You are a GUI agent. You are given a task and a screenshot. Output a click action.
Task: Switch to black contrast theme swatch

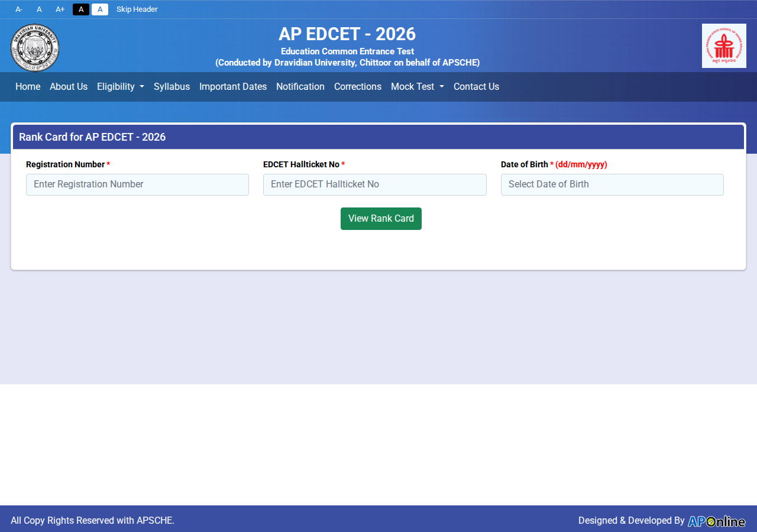pos(81,9)
